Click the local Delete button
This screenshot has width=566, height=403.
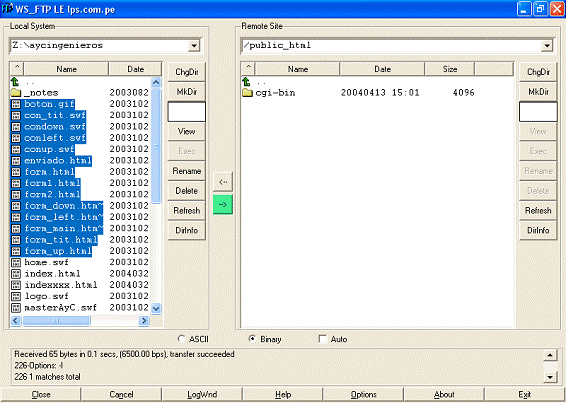(187, 191)
